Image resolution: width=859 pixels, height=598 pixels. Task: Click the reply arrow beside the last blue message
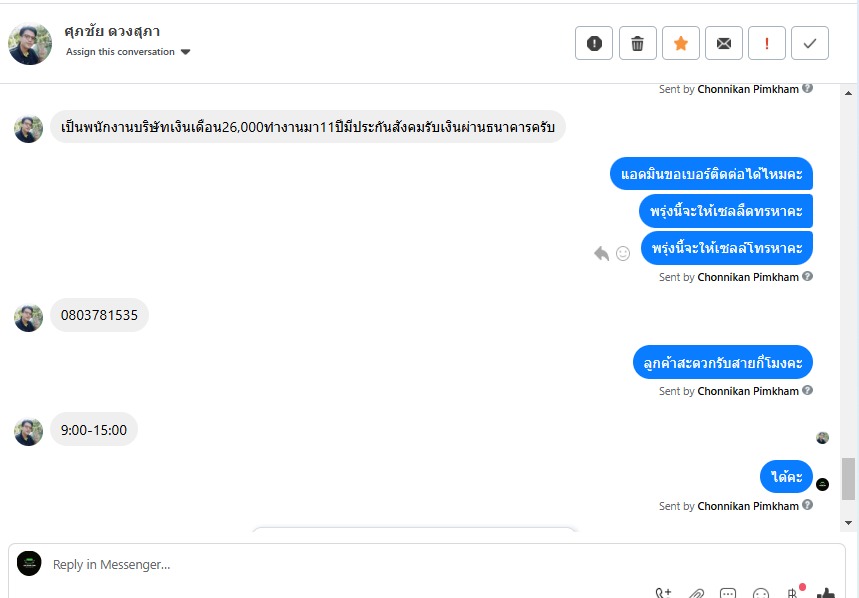(601, 254)
